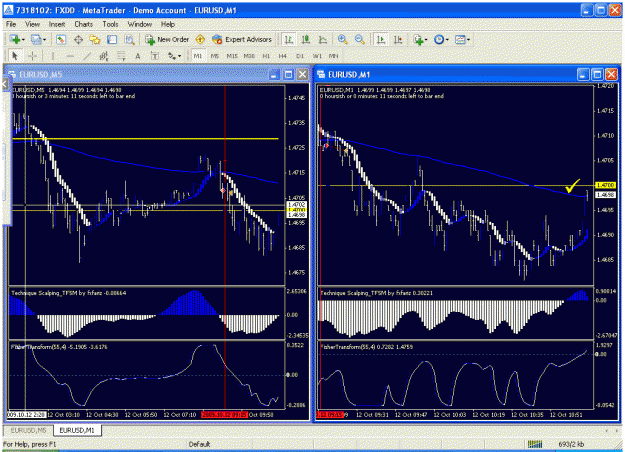Click the yellow 1.4700 price label
Image resolution: width=625 pixels, height=452 pixels.
(605, 185)
